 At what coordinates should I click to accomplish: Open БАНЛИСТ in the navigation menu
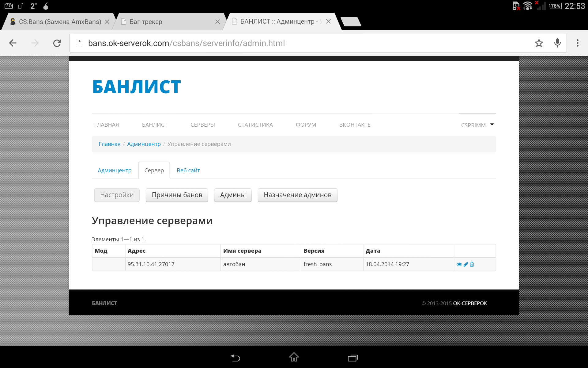[155, 125]
